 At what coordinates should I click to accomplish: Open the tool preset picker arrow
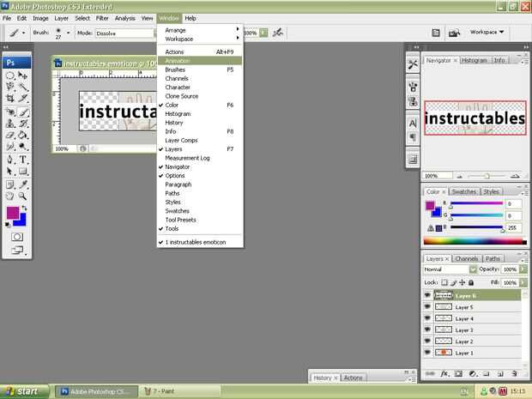tap(23, 33)
